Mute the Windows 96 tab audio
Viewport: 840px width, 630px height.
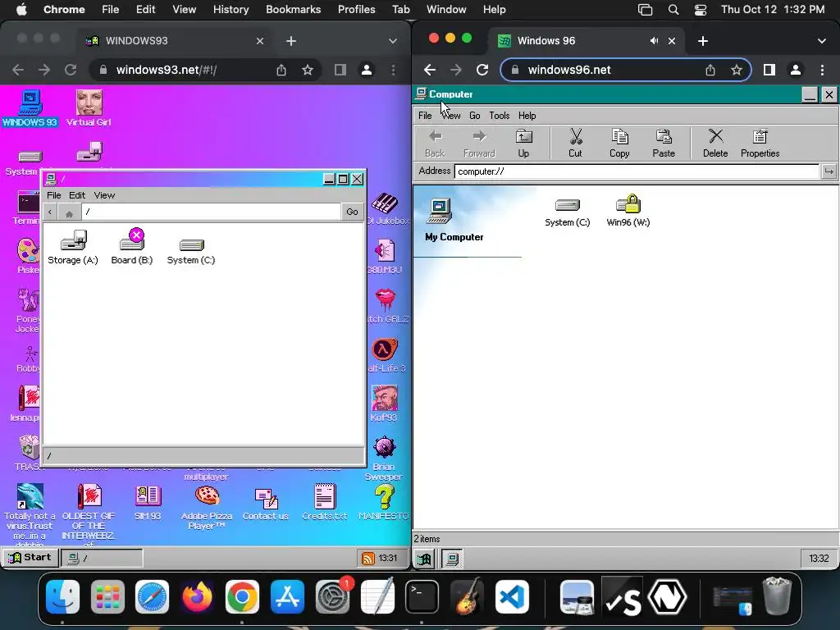click(x=654, y=41)
